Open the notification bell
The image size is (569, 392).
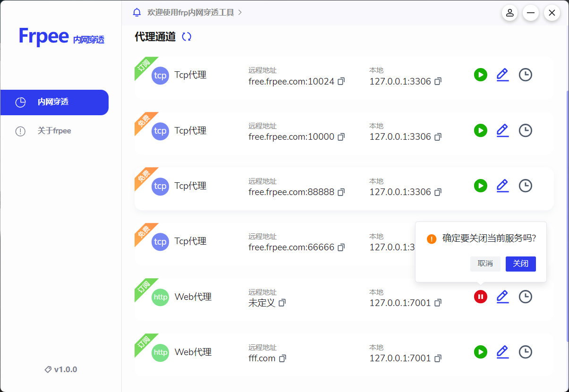[137, 12]
